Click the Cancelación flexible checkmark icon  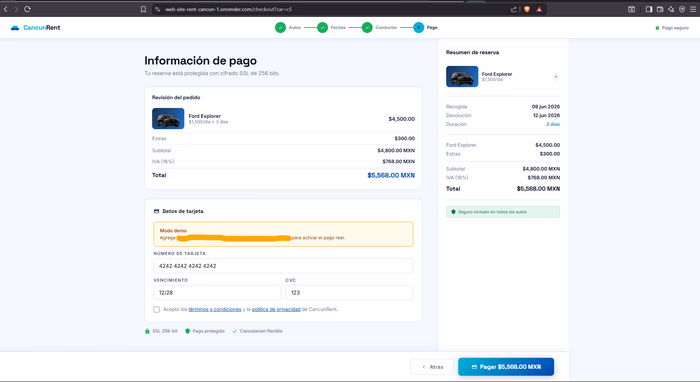(235, 331)
